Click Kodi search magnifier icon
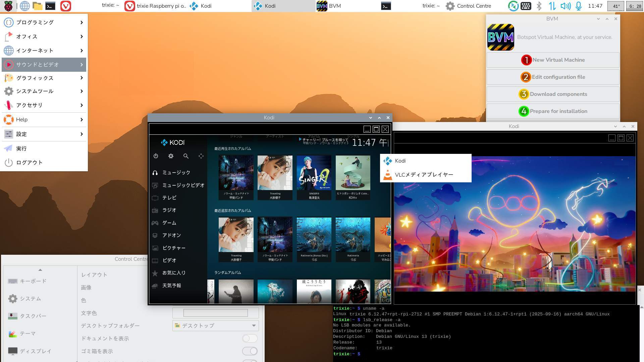This screenshot has width=644, height=362. point(186,156)
